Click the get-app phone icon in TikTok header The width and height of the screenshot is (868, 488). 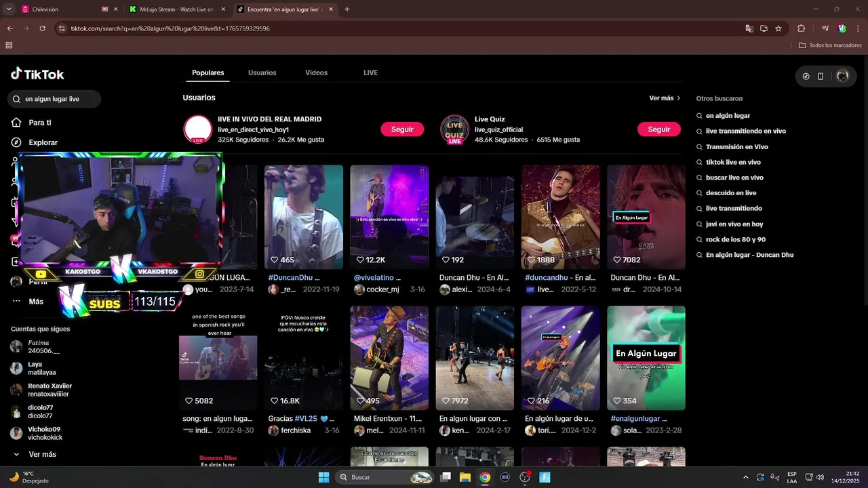click(x=821, y=77)
